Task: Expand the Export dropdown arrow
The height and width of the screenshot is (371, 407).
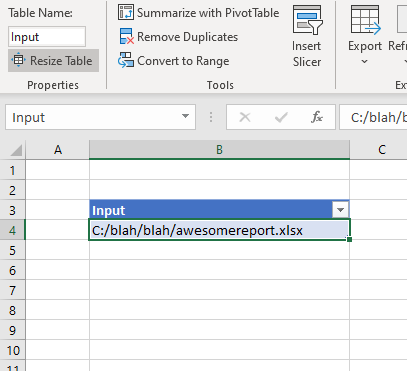Action: (365, 62)
